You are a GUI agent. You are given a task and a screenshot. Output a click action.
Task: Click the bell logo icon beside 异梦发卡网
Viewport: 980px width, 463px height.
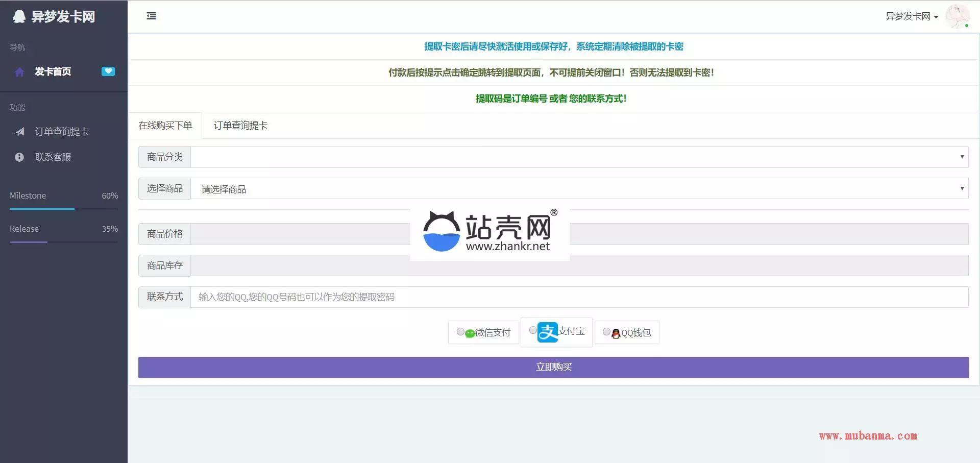click(x=19, y=17)
